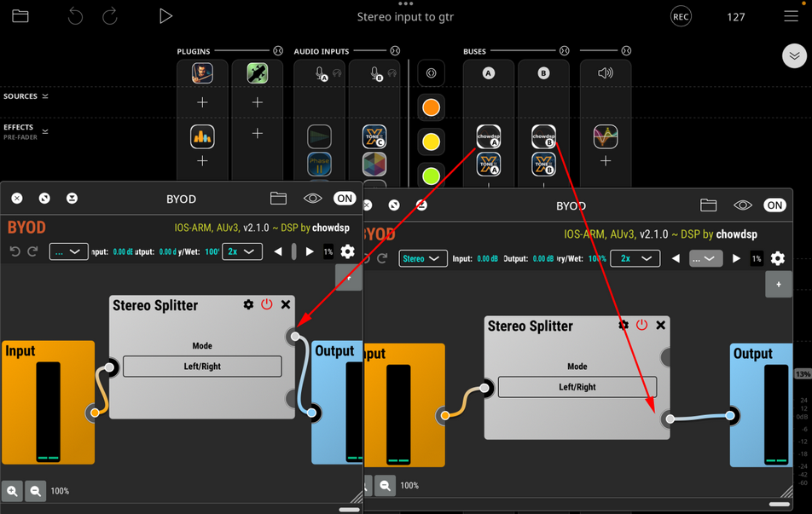Open the first plugin source with portrait icon
This screenshot has width=812, height=514.
[x=202, y=73]
